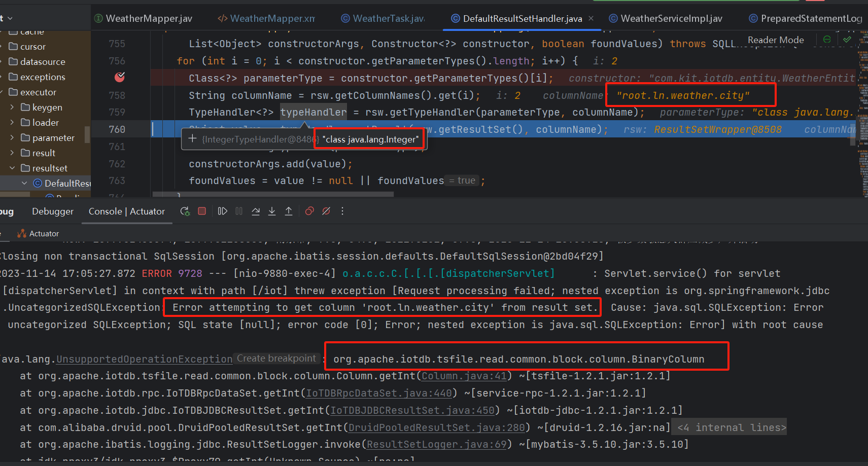This screenshot has width=868, height=466.
Task: Click the Create breakpoint hint
Action: (276, 359)
